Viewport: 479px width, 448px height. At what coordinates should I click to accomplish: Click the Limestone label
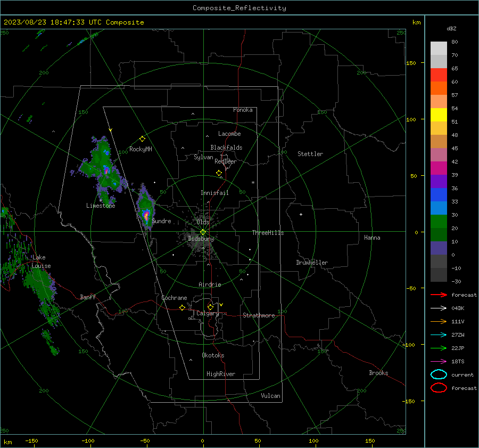point(101,206)
